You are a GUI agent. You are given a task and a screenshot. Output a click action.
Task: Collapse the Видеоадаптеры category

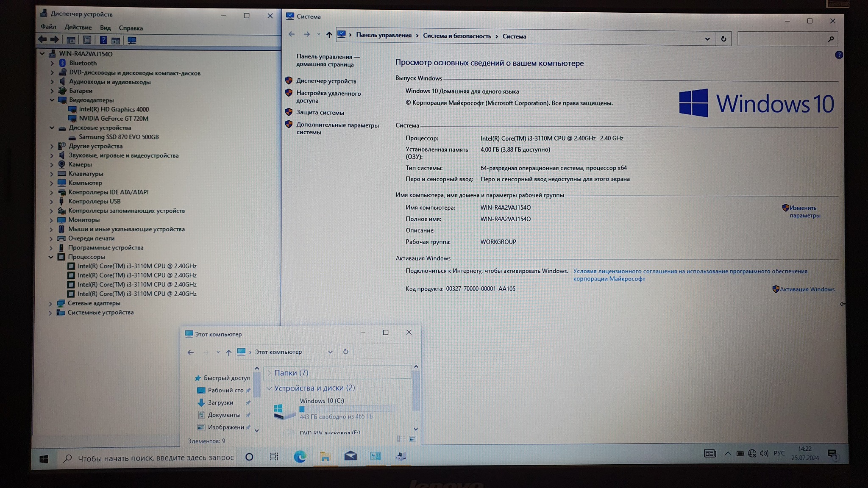tap(52, 100)
